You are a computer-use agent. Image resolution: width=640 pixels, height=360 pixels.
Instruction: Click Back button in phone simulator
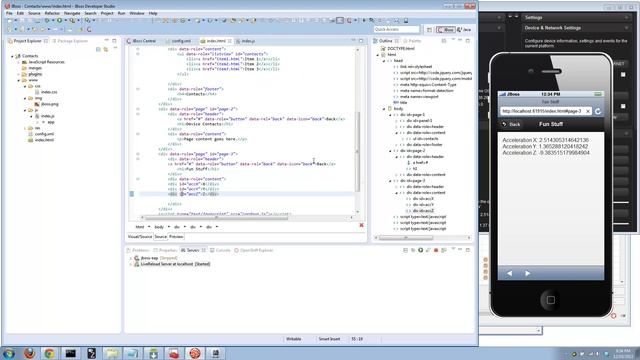(511, 124)
